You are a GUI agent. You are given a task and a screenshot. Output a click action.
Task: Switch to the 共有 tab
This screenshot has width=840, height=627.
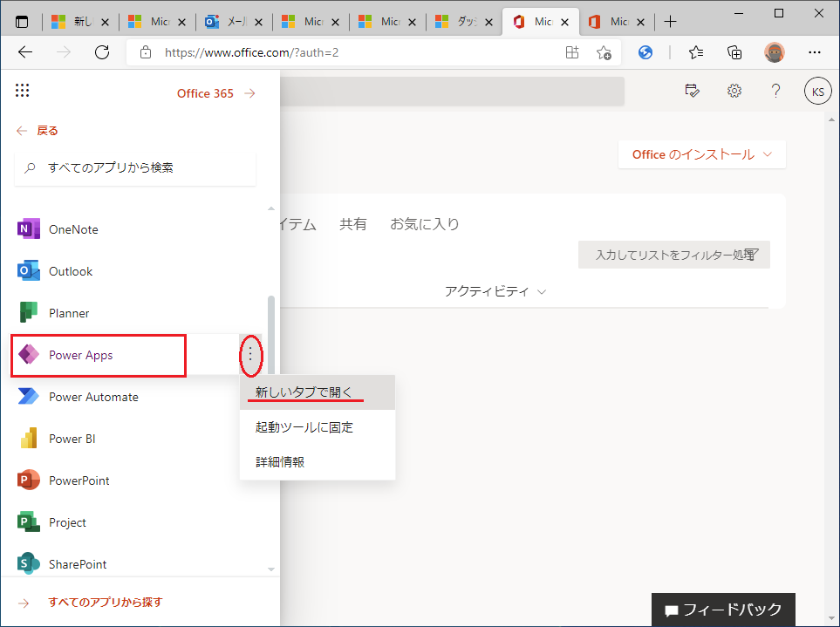(353, 224)
